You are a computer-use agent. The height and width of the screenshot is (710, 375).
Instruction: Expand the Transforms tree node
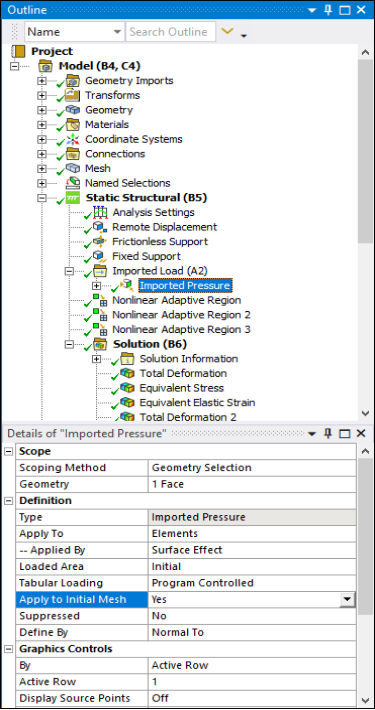click(42, 96)
